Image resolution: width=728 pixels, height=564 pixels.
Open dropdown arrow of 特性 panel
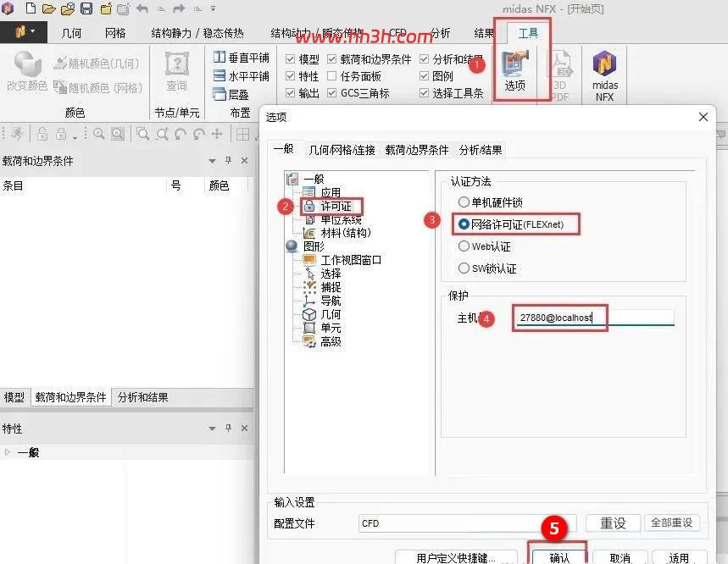point(212,429)
